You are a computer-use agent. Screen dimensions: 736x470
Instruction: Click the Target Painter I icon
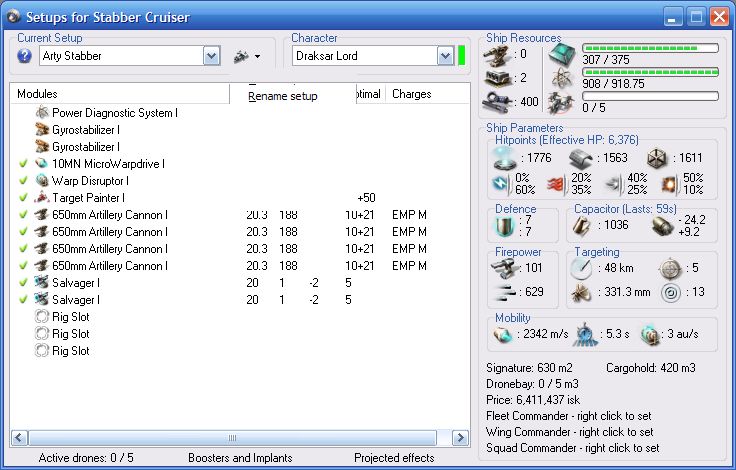[x=42, y=198]
